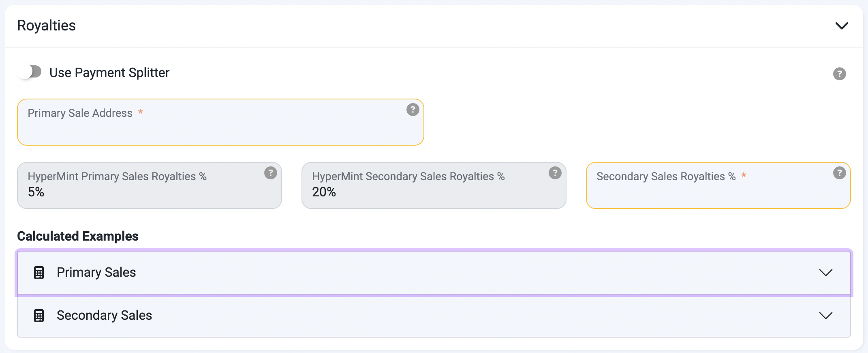Expand Primary Sales chevron arrow
This screenshot has height=353, width=868.
pyautogui.click(x=825, y=273)
